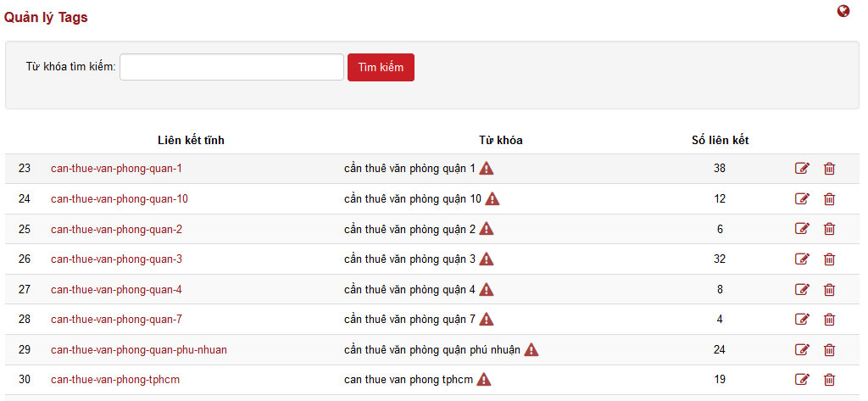The height and width of the screenshot is (401, 868).
Task: Edit tag row number 24
Action: [802, 199]
